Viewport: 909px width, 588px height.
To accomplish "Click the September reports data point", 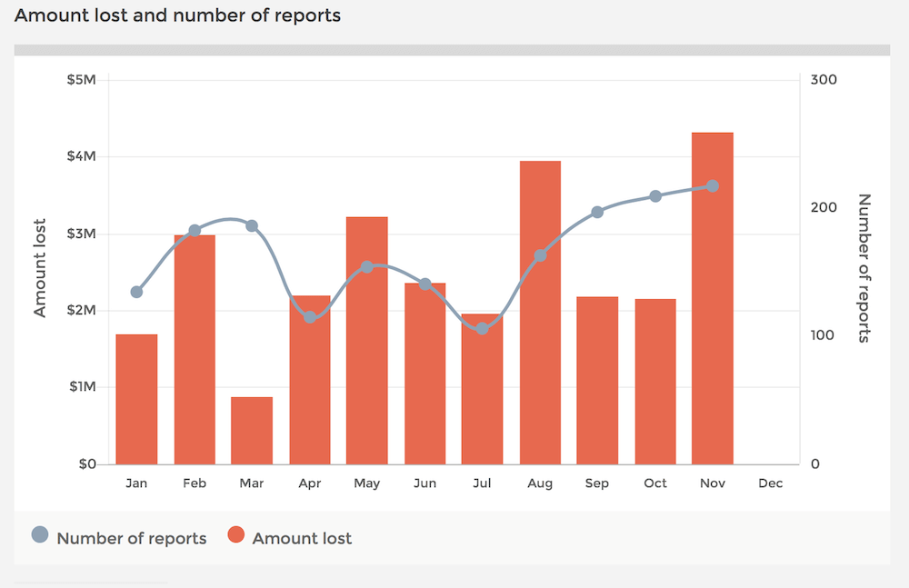I will coord(597,213).
